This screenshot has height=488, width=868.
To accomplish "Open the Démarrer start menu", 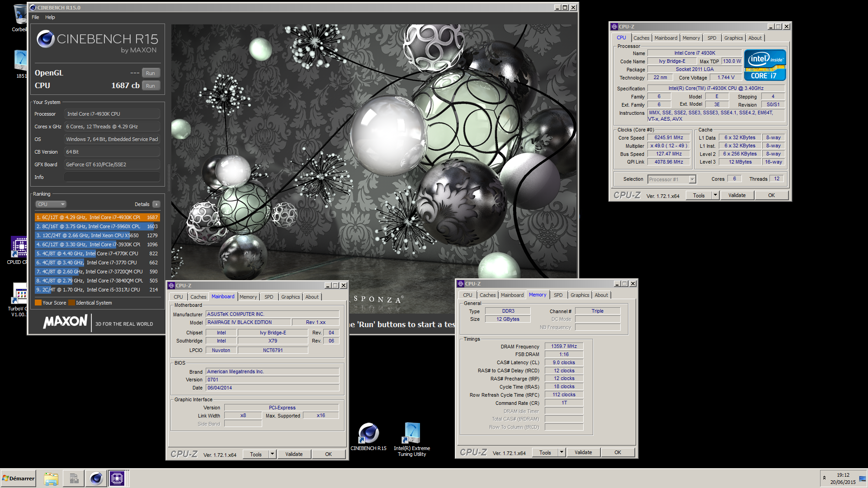I will click(19, 479).
